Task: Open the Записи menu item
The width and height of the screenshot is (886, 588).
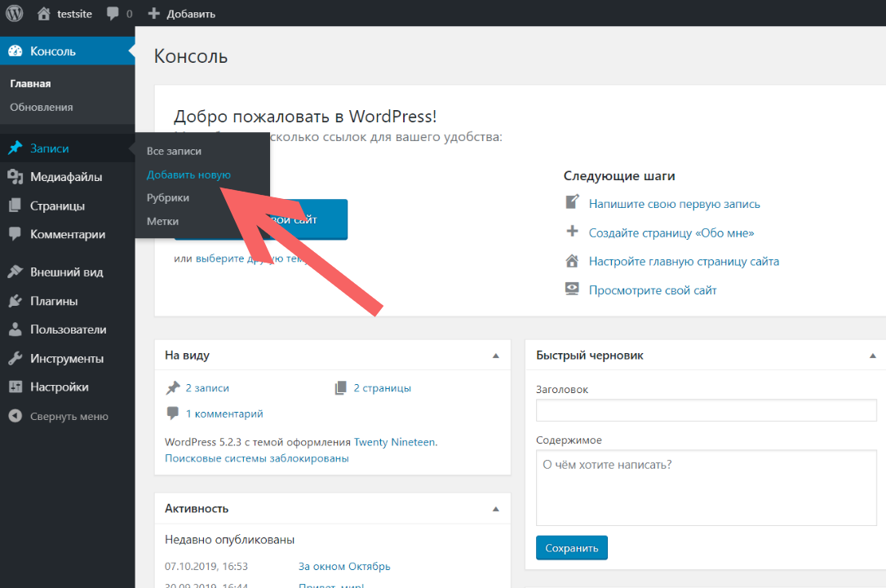Action: pos(67,148)
